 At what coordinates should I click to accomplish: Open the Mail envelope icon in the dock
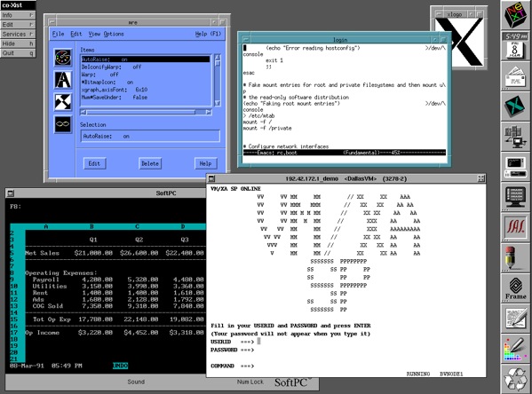[515, 76]
